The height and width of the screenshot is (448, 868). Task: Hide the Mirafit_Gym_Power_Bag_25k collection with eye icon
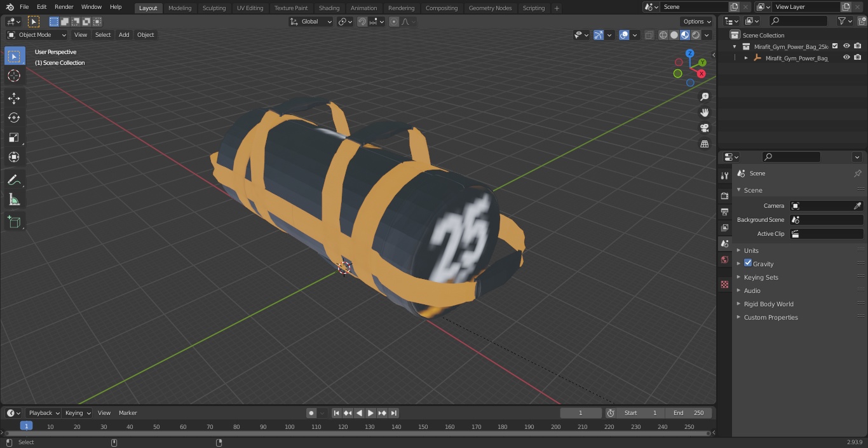click(846, 46)
